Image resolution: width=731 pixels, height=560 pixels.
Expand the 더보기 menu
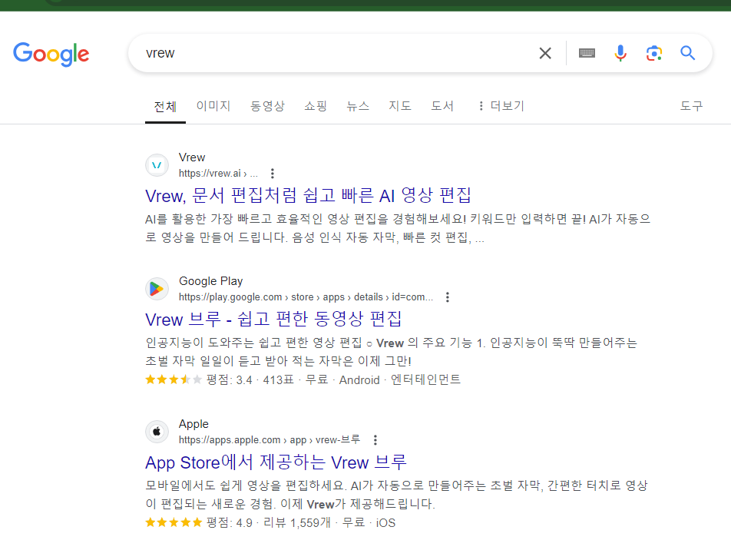tap(501, 106)
